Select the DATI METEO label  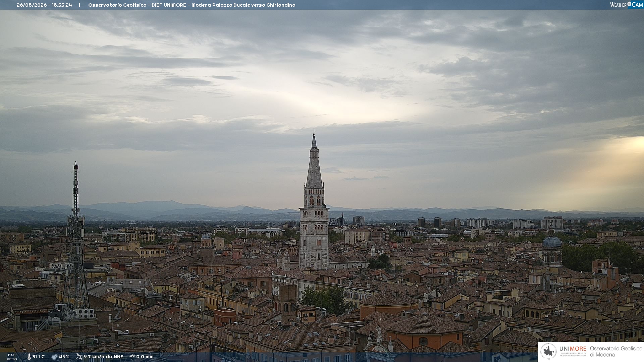[12, 357]
